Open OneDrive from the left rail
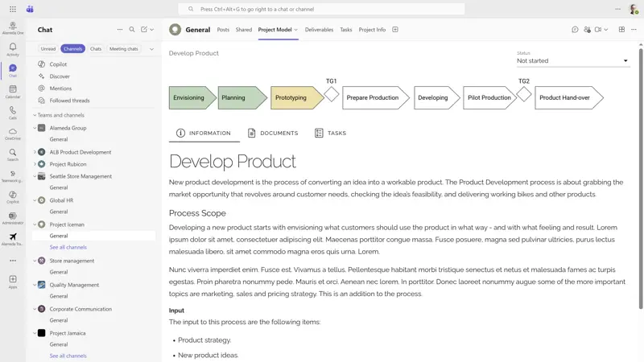This screenshot has width=644, height=362. pyautogui.click(x=13, y=134)
